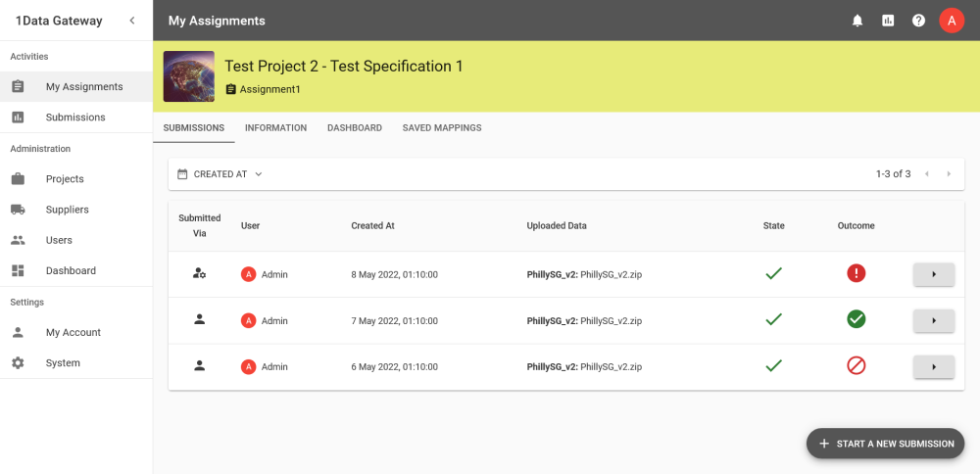Open Dashboard from sidebar
This screenshot has width=980, height=474.
(x=76, y=271)
